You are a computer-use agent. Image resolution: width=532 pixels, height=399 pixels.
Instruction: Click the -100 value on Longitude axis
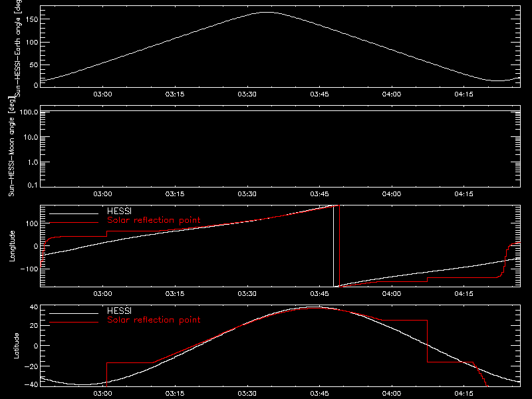coord(29,269)
